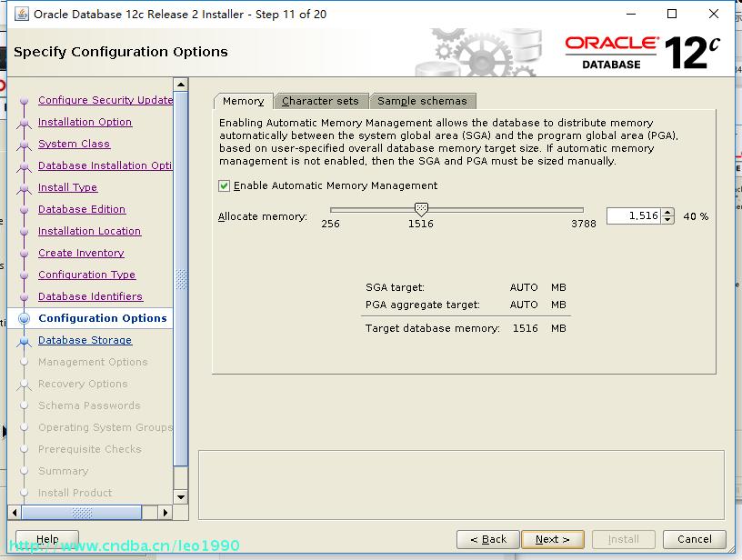
Task: Click the slider maximum label '3788'
Action: point(584,224)
